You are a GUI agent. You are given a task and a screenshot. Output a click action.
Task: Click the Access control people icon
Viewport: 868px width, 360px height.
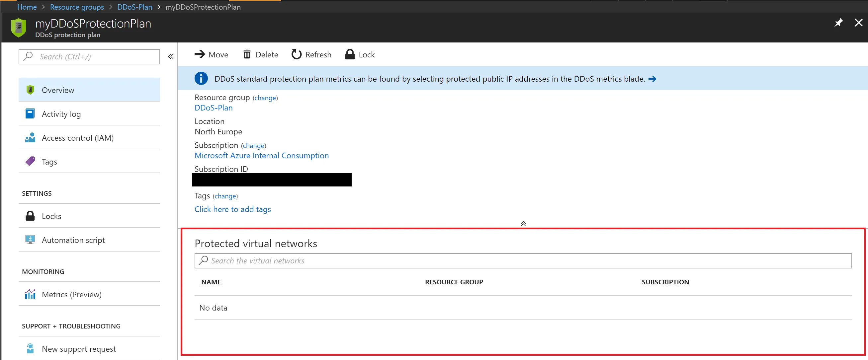click(30, 137)
